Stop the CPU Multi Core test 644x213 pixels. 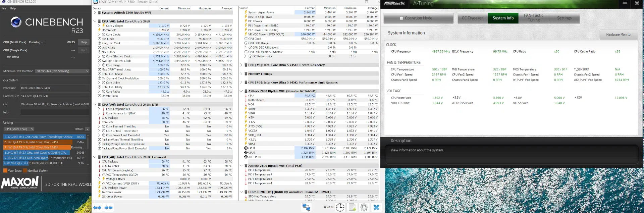tap(84, 42)
